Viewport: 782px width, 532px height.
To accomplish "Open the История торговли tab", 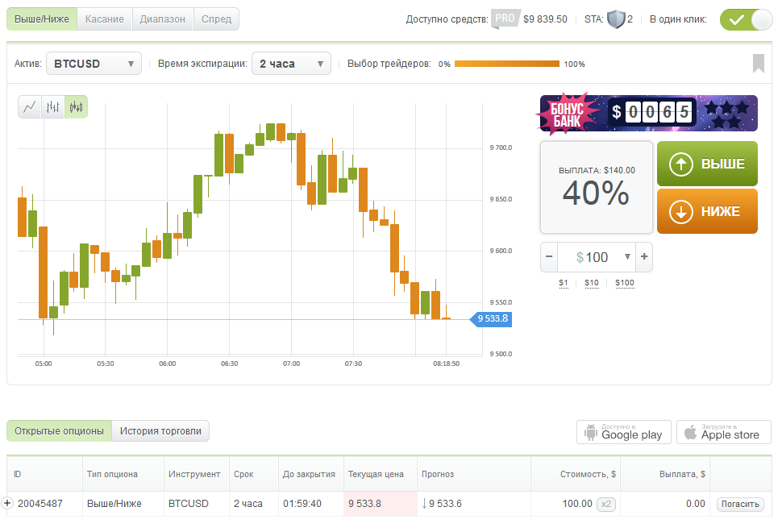I will click(160, 431).
